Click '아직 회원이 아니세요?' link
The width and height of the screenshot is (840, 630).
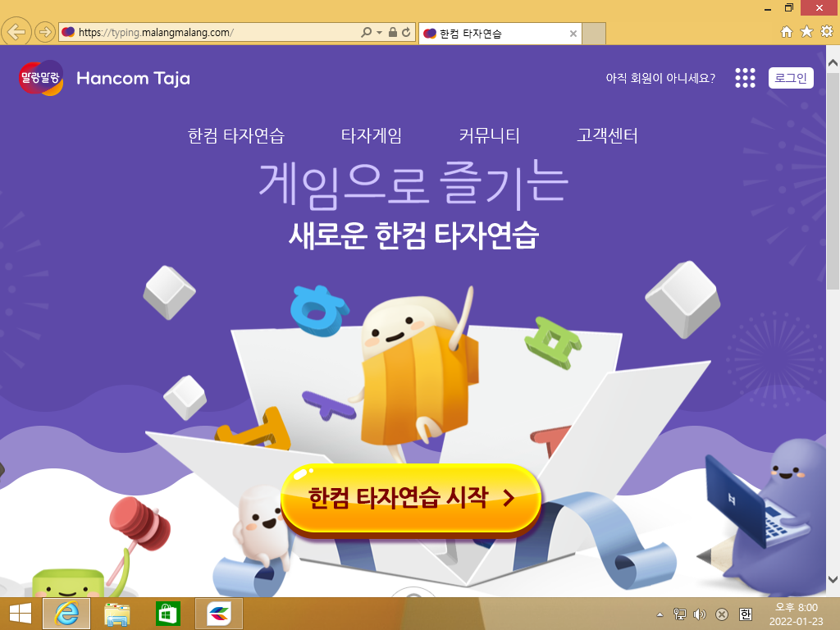(660, 78)
